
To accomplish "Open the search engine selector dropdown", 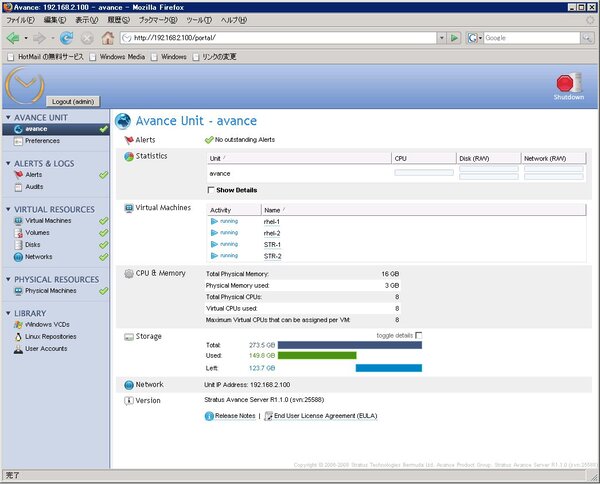I will point(480,38).
